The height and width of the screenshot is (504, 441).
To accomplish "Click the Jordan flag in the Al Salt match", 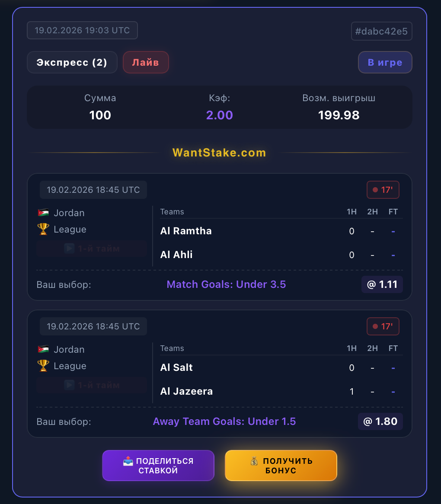I will click(x=43, y=350).
